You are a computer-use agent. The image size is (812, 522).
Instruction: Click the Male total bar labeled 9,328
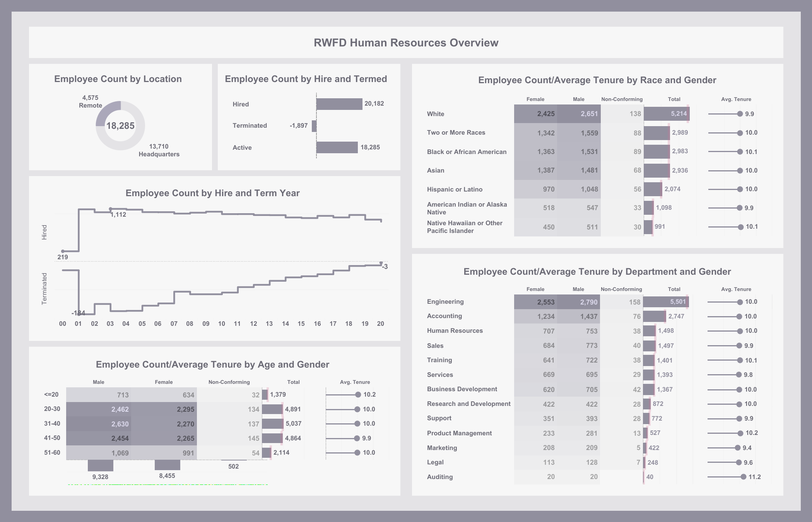click(x=100, y=465)
